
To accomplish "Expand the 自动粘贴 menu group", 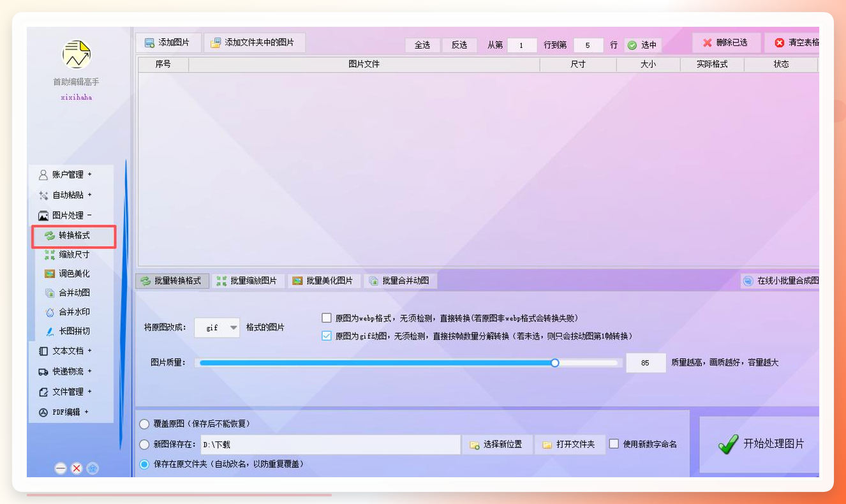I will pyautogui.click(x=65, y=195).
